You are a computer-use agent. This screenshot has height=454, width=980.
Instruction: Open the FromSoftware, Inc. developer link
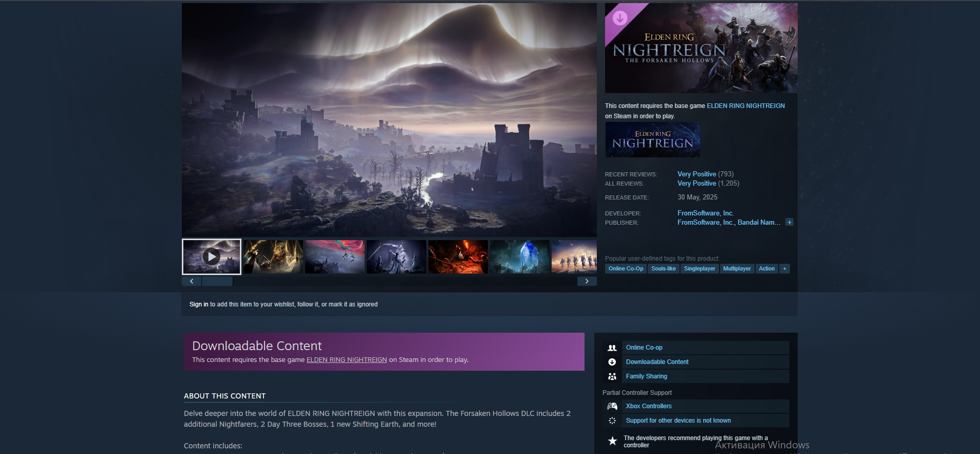coord(705,213)
